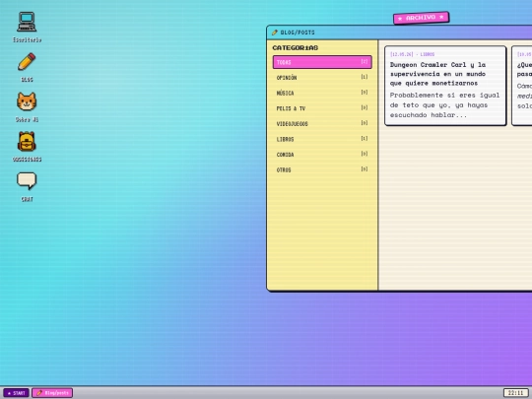
Task: Click the Archivo pink label
Action: (x=421, y=18)
